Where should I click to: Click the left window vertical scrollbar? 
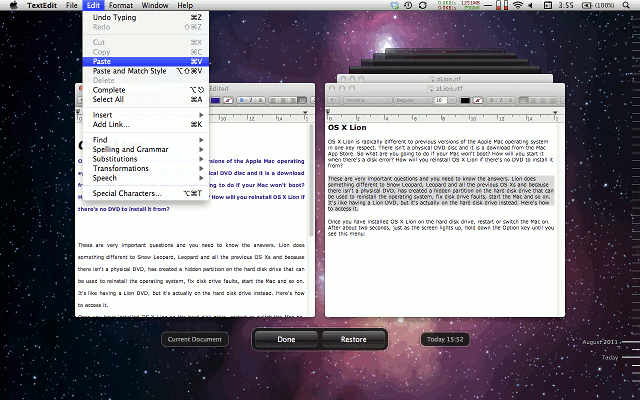tap(311, 180)
